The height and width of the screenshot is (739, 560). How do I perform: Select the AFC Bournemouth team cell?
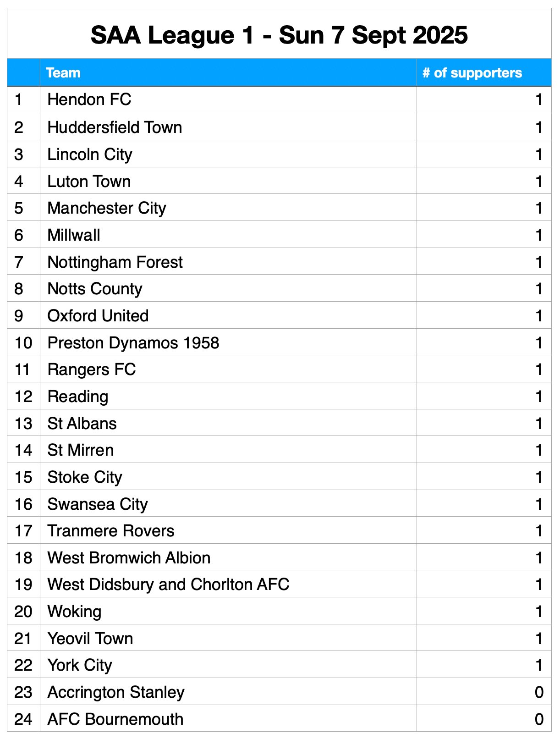coord(115,719)
